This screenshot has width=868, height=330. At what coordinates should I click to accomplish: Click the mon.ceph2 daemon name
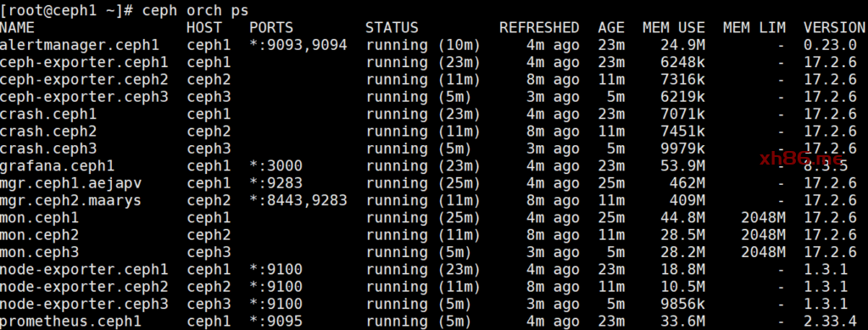[x=39, y=235]
